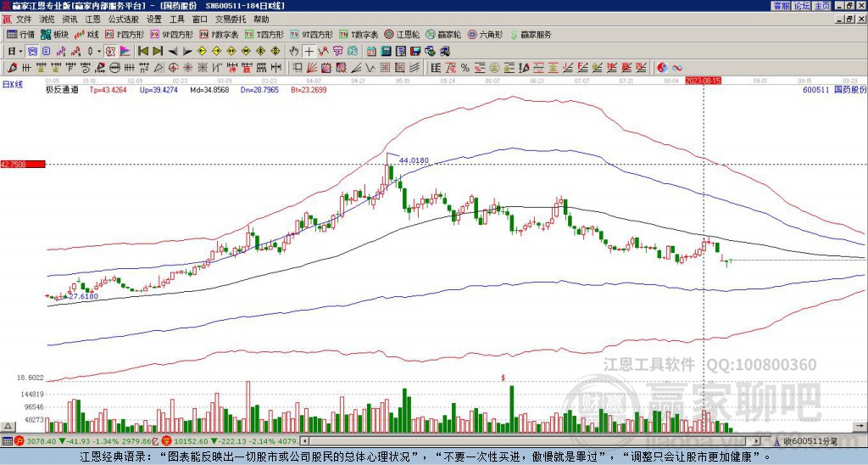
Task: Click the horizontal scrollbar left arrow
Action: 304,441
